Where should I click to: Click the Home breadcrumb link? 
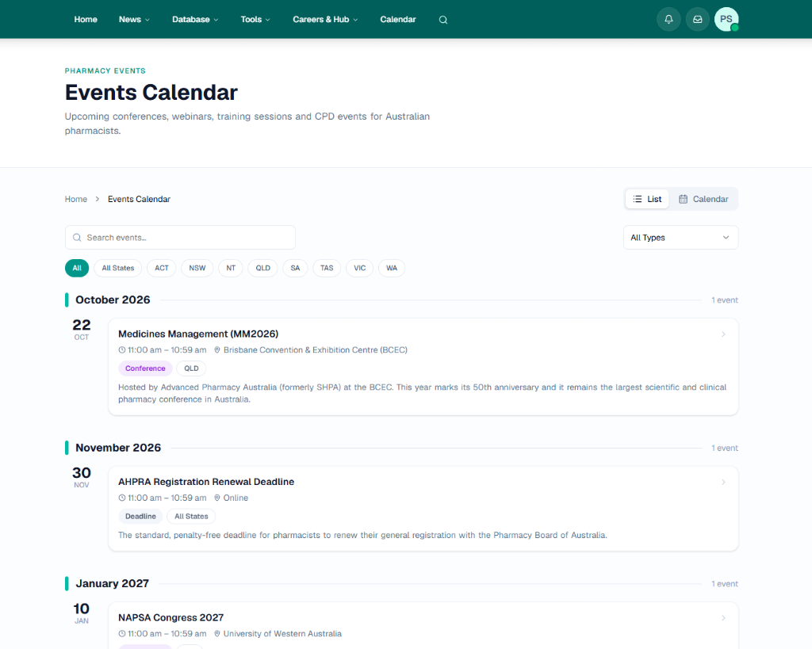(x=75, y=199)
